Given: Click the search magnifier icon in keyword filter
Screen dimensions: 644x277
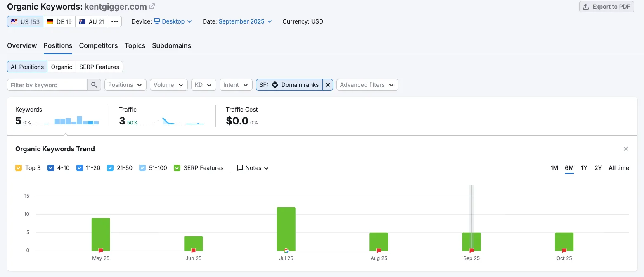Looking at the screenshot, I should click(94, 85).
